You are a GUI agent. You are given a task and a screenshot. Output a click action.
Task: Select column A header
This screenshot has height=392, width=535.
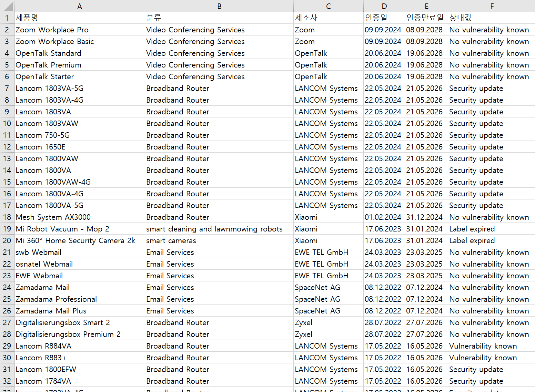(x=80, y=6)
